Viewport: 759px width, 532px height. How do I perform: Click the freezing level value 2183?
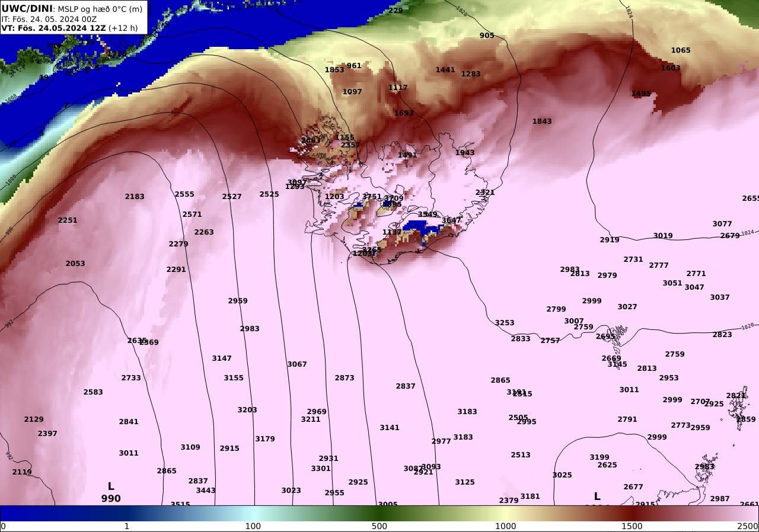(x=135, y=197)
